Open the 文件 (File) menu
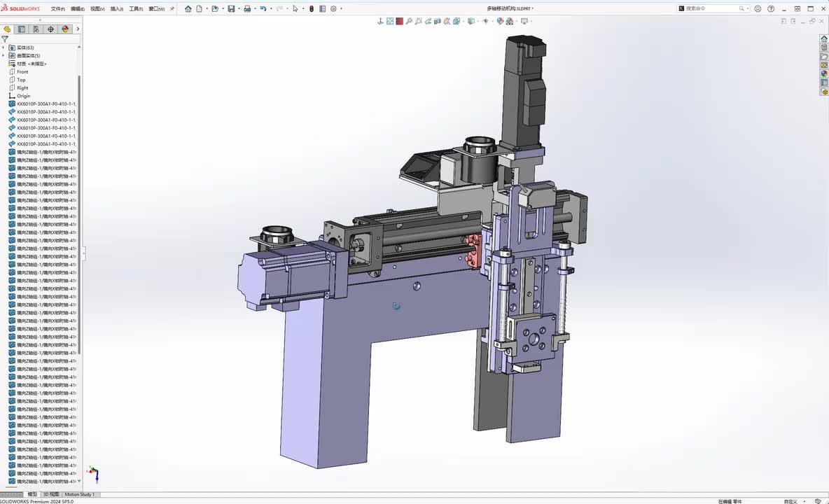Viewport: 829px width, 504px height. 57,9
